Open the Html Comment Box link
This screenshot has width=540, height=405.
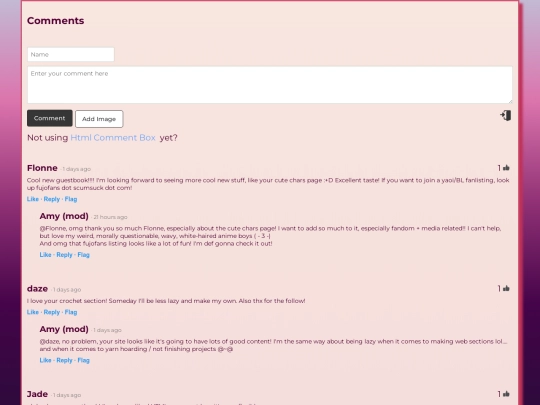113,138
